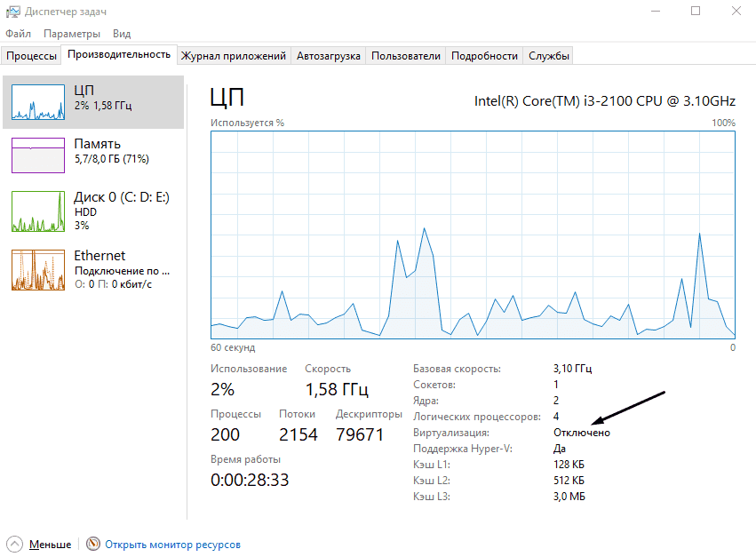Click inside the main CPU usage graph

(x=473, y=235)
